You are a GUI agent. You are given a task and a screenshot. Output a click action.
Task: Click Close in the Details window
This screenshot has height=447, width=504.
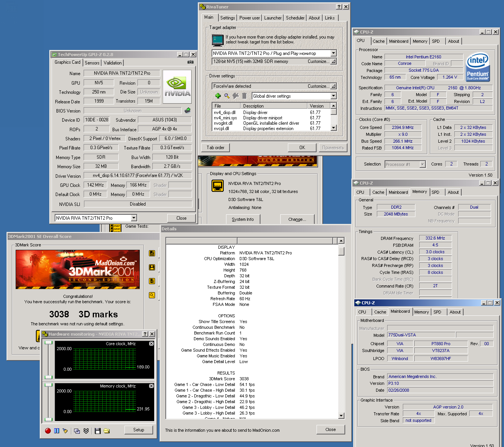tap(331, 429)
